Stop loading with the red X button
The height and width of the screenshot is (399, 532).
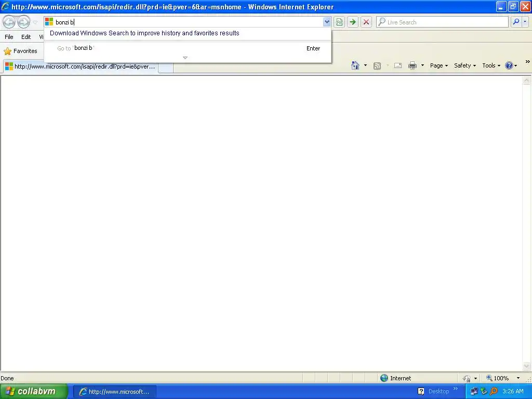point(366,22)
